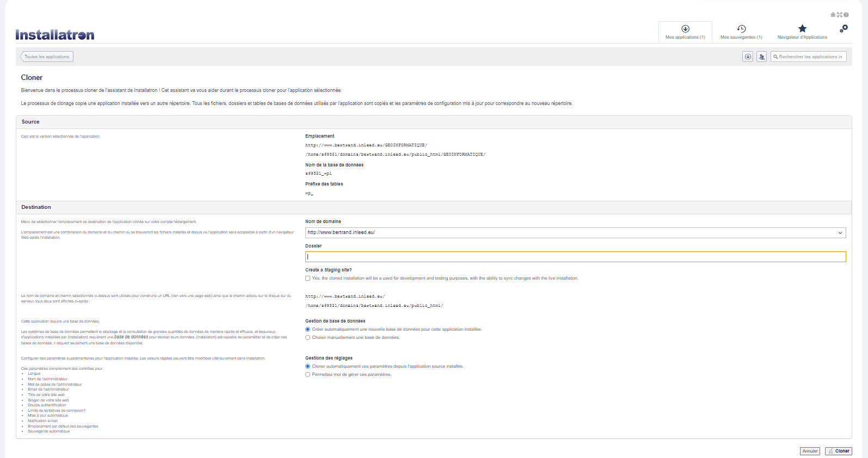
Task: Click the Installatron logo
Action: [x=55, y=35]
